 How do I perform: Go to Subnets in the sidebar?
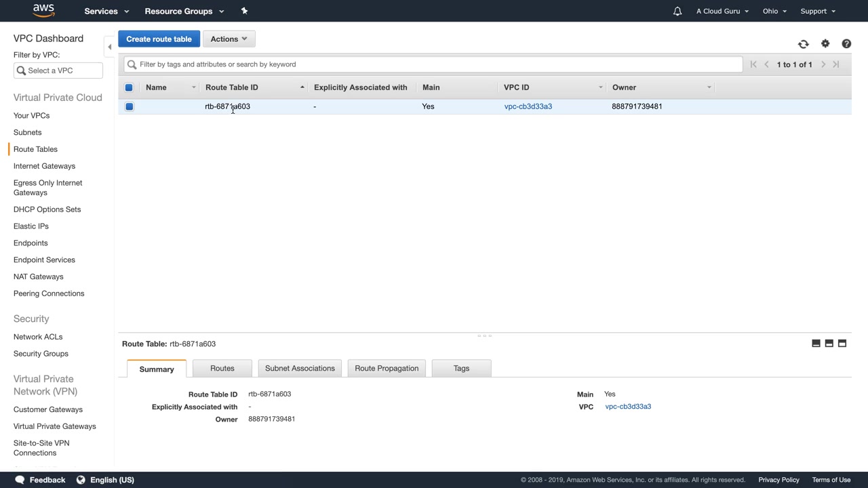[27, 133]
